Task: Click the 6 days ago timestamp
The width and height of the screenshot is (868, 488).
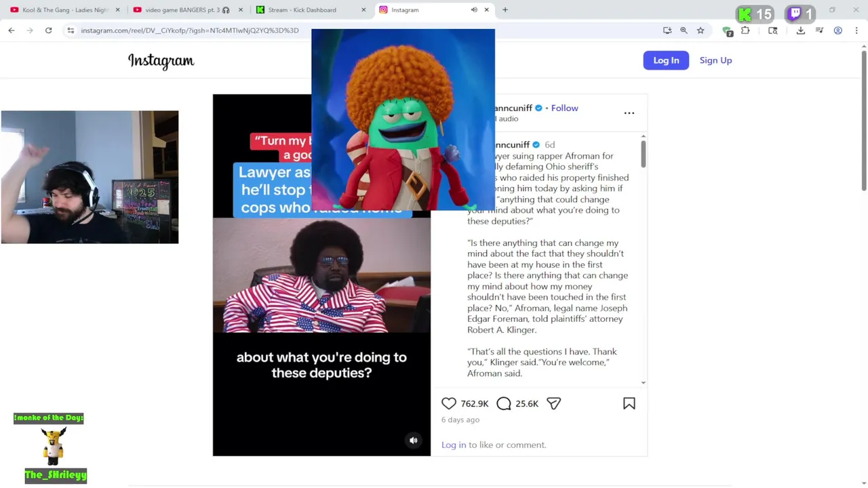Action: (460, 420)
